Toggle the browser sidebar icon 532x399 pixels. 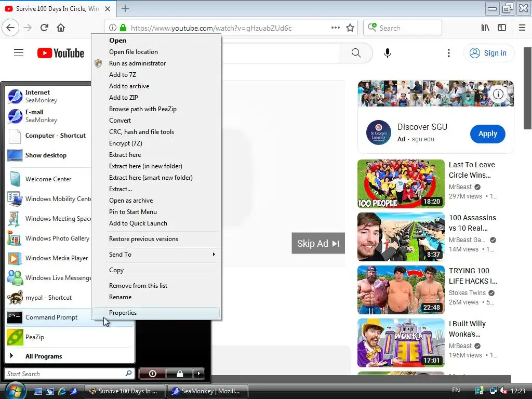[x=502, y=28]
